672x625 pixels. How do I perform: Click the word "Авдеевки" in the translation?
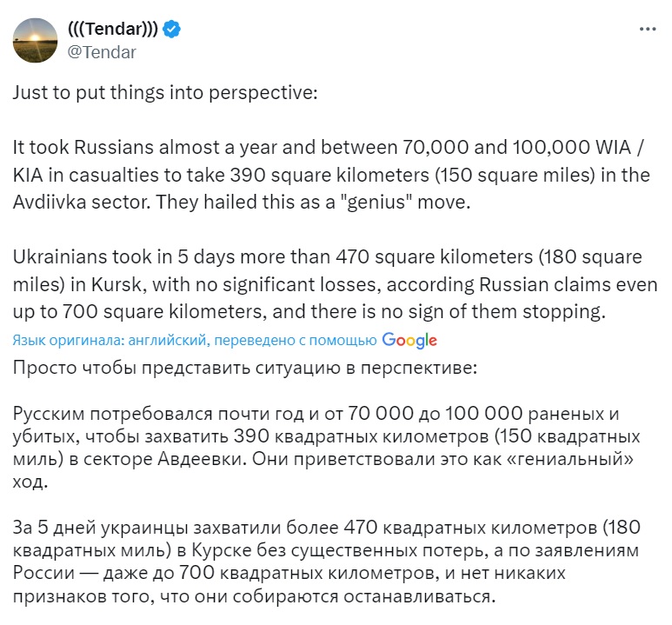pos(203,459)
